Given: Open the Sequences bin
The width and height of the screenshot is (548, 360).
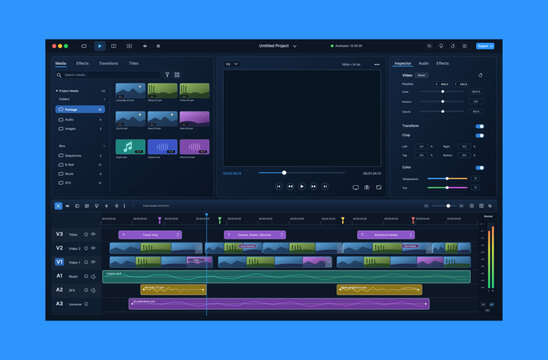Looking at the screenshot, I should coord(80,156).
